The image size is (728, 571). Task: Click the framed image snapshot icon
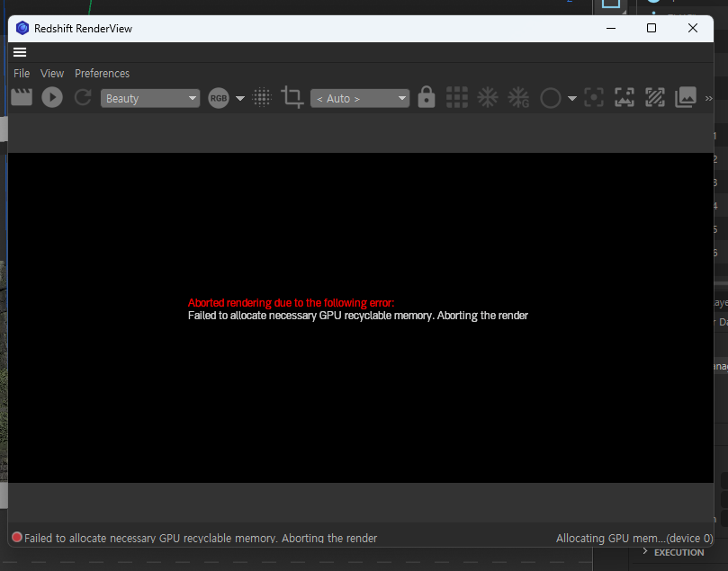pos(625,97)
